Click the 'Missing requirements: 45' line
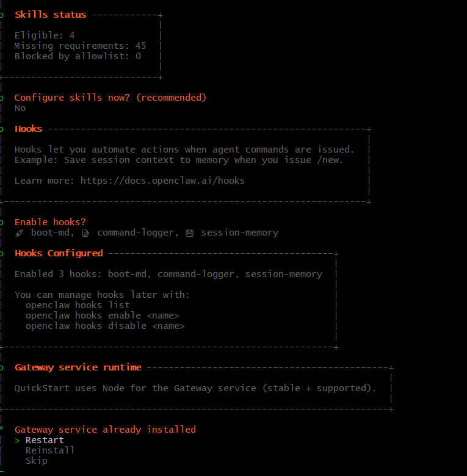This screenshot has width=467, height=476. coord(80,46)
